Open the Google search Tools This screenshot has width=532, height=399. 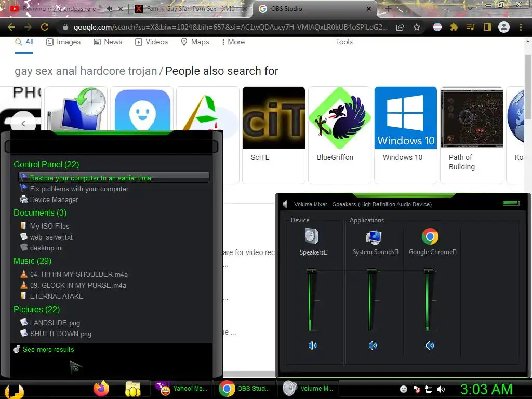point(344,42)
